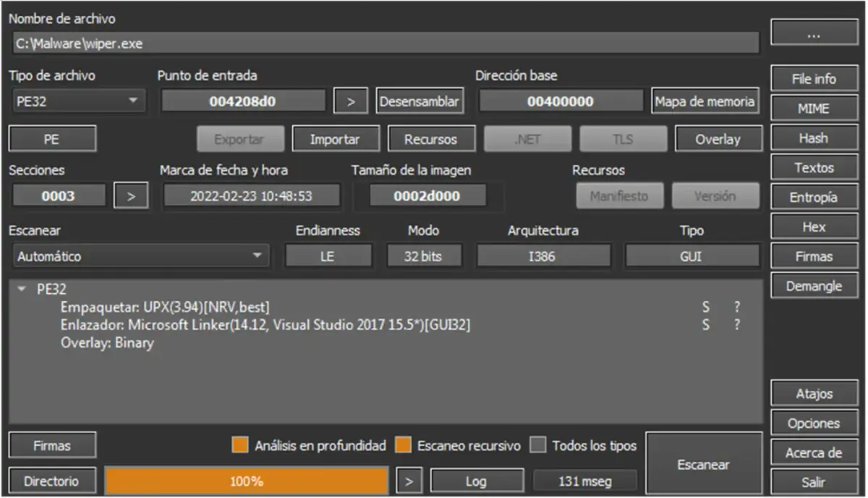
Task: Click the S link on the UPX row
Action: click(x=706, y=307)
